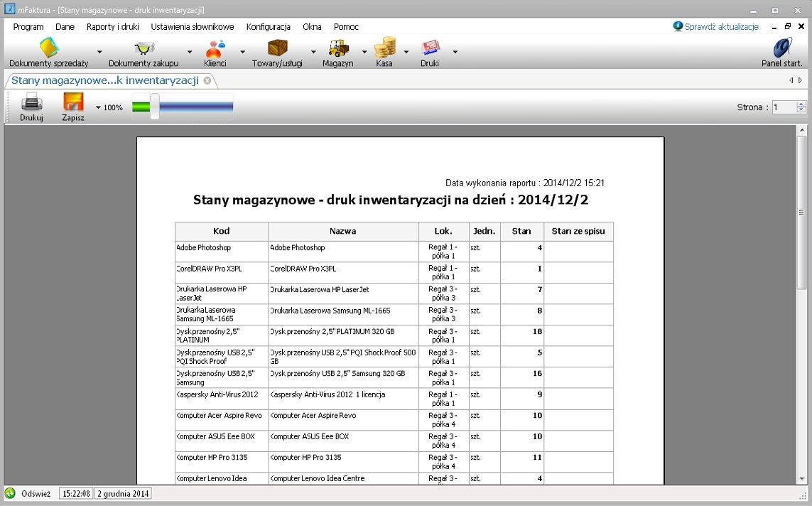Viewport: 812px width, 506px height.
Task: Close the Stany magazynowe tab
Action: click(207, 80)
